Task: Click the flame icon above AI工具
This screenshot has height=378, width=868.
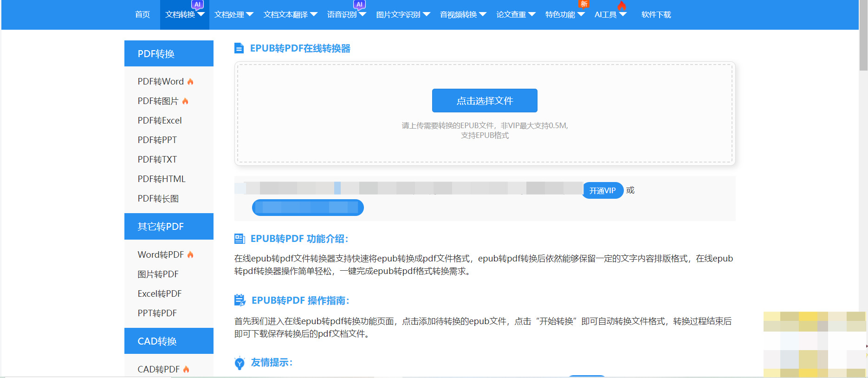Action: (x=622, y=5)
